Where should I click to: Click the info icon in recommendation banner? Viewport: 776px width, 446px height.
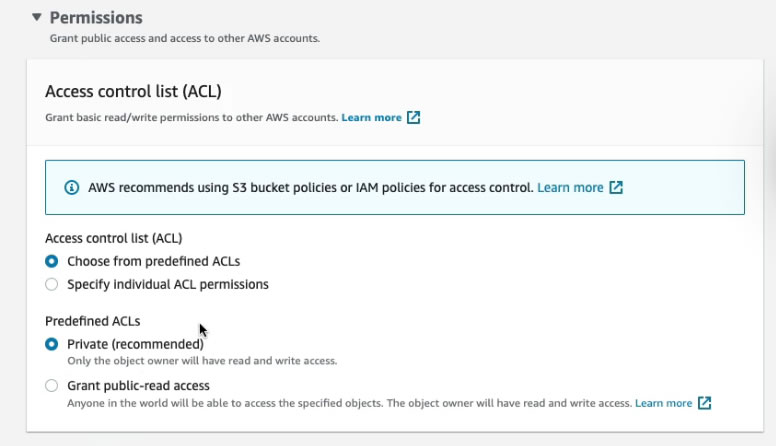point(71,188)
